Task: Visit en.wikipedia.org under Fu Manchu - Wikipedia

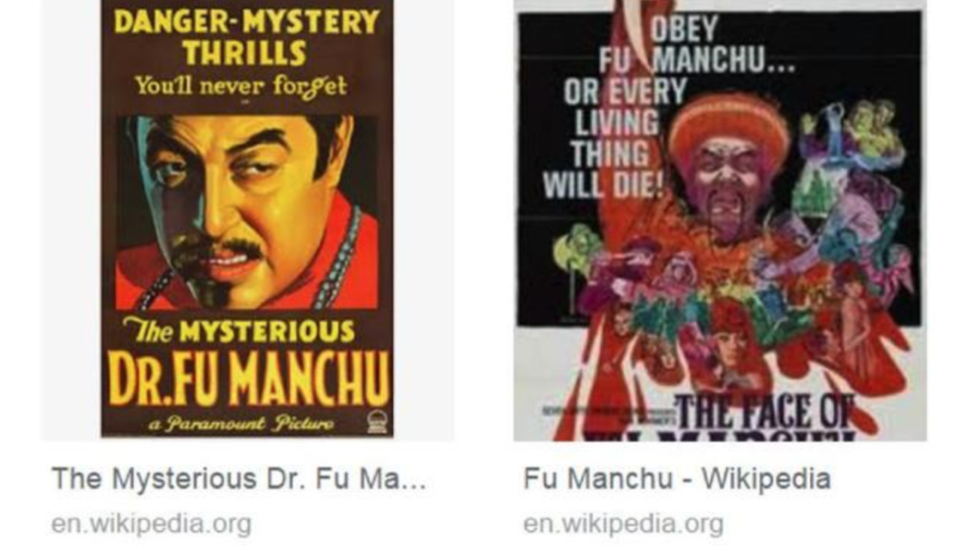Action: click(623, 524)
